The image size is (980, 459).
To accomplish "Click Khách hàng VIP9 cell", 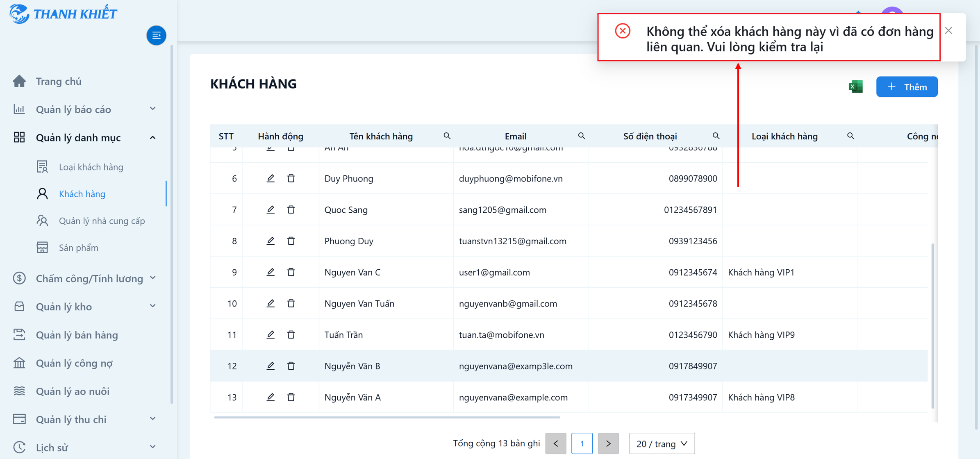I will point(761,334).
